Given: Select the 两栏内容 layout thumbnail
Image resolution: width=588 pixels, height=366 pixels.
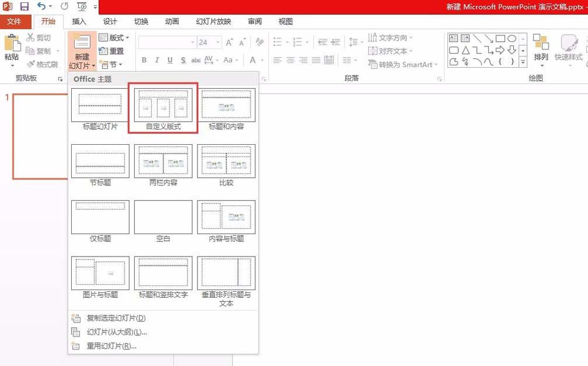Looking at the screenshot, I should [163, 161].
